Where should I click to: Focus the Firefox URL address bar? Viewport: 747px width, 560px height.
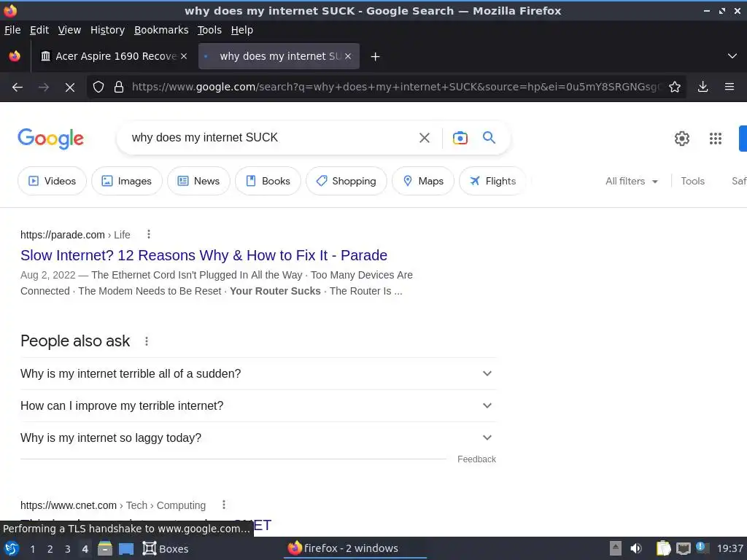click(x=395, y=87)
